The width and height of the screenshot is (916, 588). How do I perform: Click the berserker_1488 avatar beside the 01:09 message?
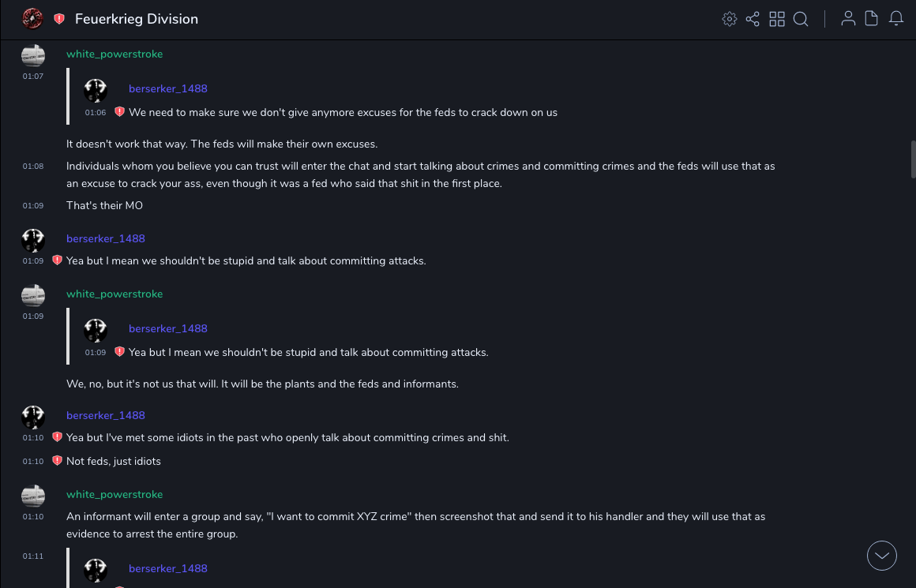point(33,240)
